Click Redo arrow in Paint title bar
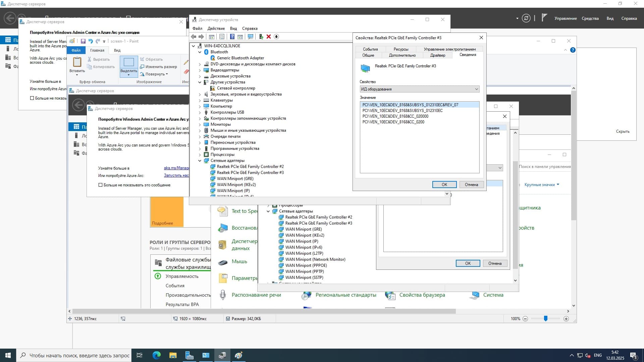Image resolution: width=644 pixels, height=362 pixels. click(x=98, y=41)
